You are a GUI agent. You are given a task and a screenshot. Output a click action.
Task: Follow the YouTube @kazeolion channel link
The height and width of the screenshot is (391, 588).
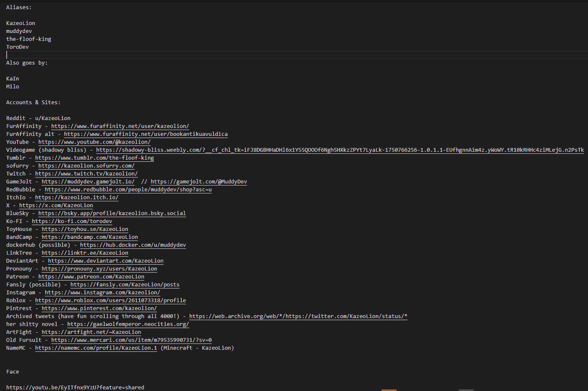93,142
